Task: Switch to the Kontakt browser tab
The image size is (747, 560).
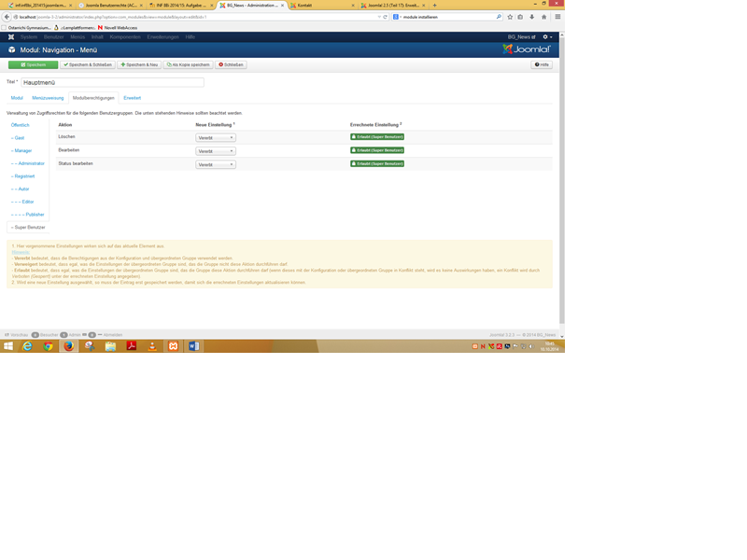Action: tap(322, 6)
